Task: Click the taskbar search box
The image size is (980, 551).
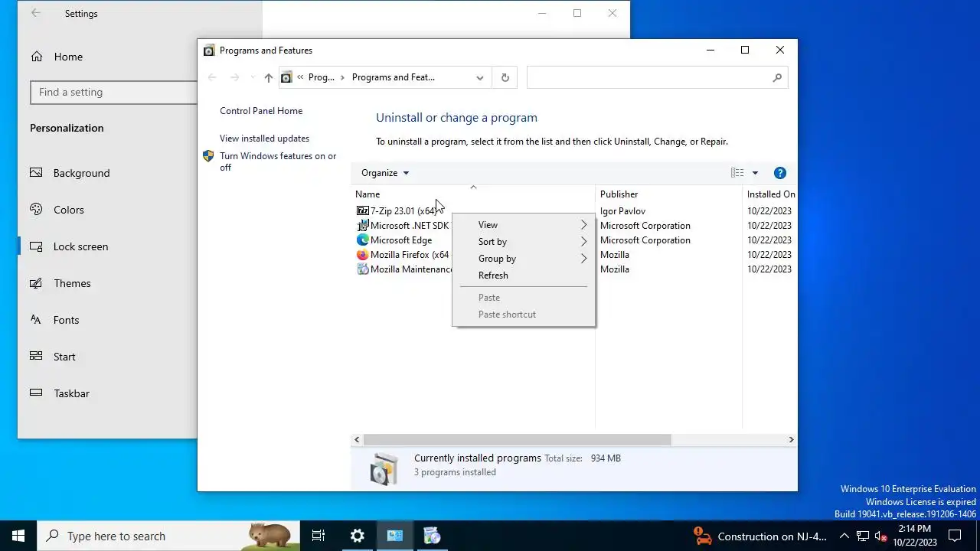Action: click(x=168, y=536)
